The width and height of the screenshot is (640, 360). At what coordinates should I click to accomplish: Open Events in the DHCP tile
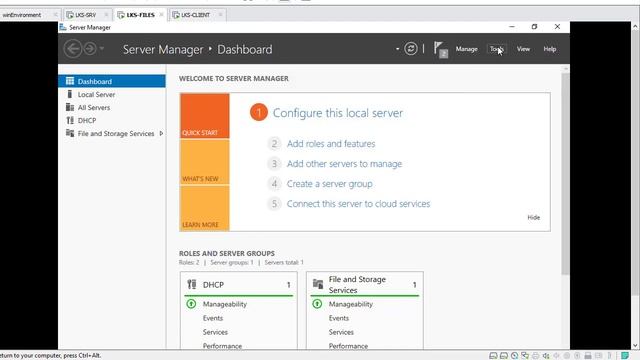coord(213,318)
